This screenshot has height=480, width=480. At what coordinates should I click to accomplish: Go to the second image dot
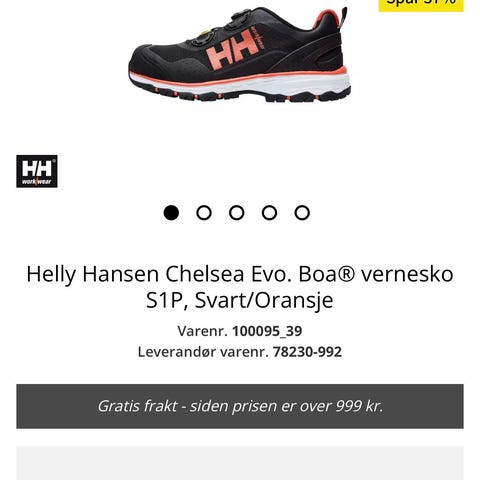click(x=204, y=213)
